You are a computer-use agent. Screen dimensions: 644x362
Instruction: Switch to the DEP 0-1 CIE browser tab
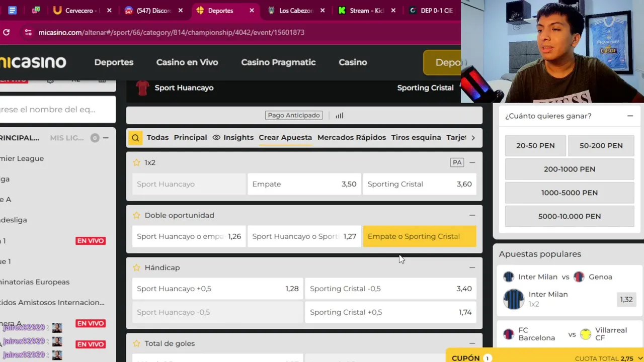point(433,10)
